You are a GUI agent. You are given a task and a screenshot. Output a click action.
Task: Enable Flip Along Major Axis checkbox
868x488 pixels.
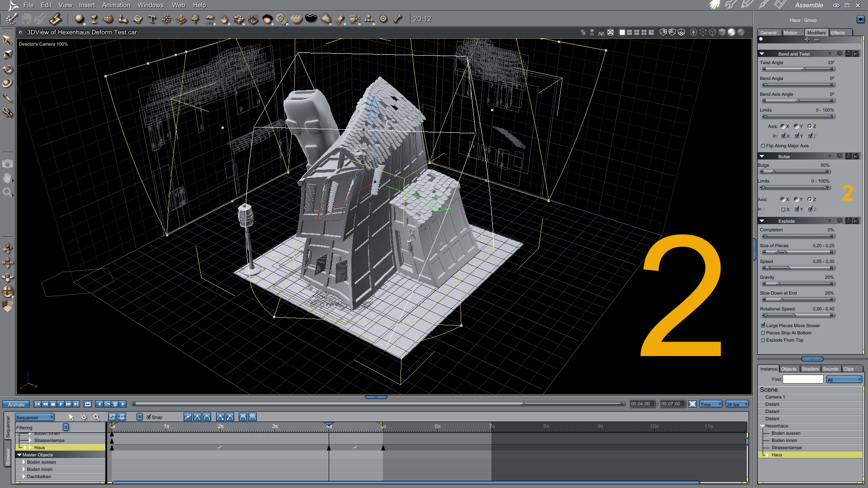(763, 146)
